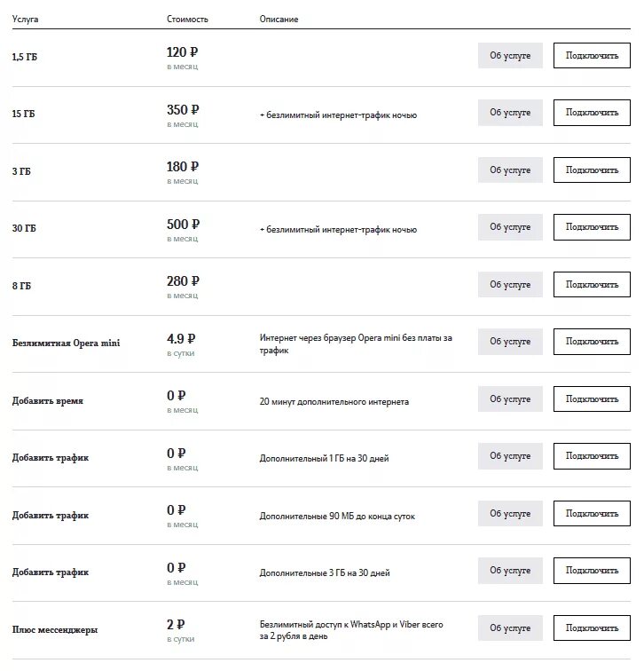Show "Об услуге" details for 15 ГБ

coord(510,113)
